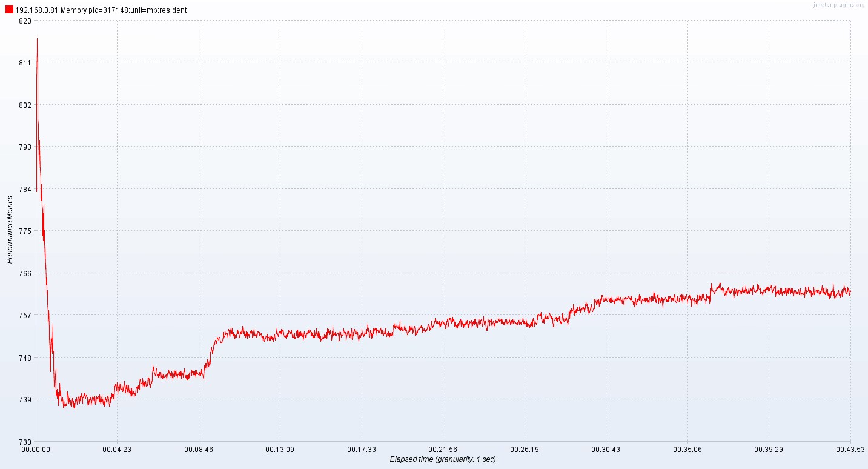Click the memory spike peak on the red line
This screenshot has width=868, height=469.
[36, 39]
